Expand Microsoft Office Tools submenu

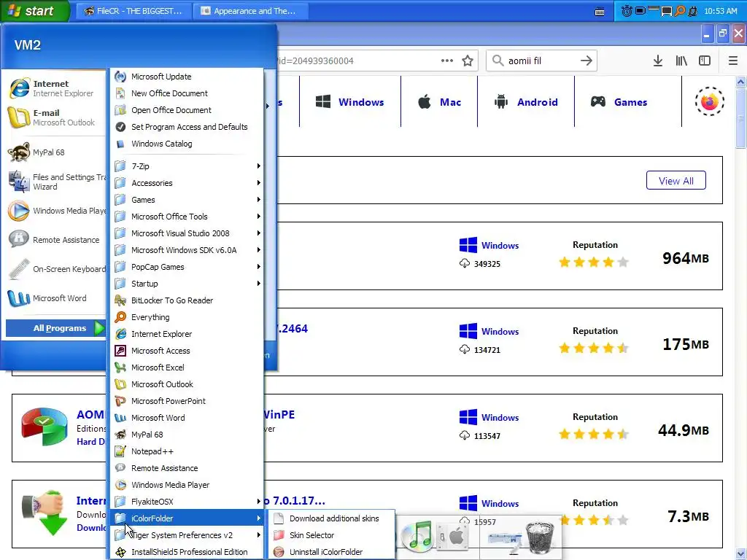(187, 216)
